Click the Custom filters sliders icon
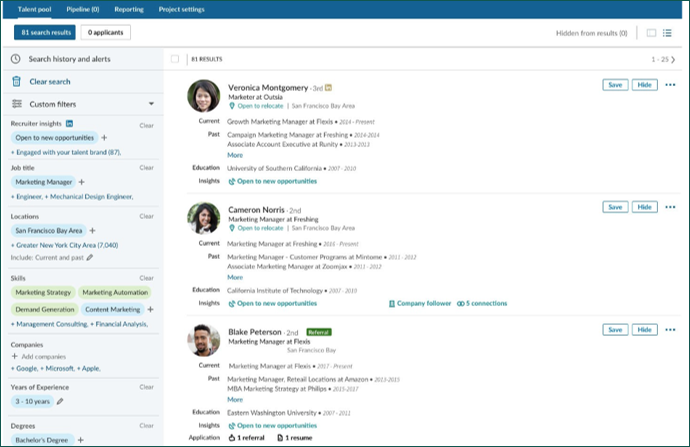690x447 pixels. coord(16,103)
